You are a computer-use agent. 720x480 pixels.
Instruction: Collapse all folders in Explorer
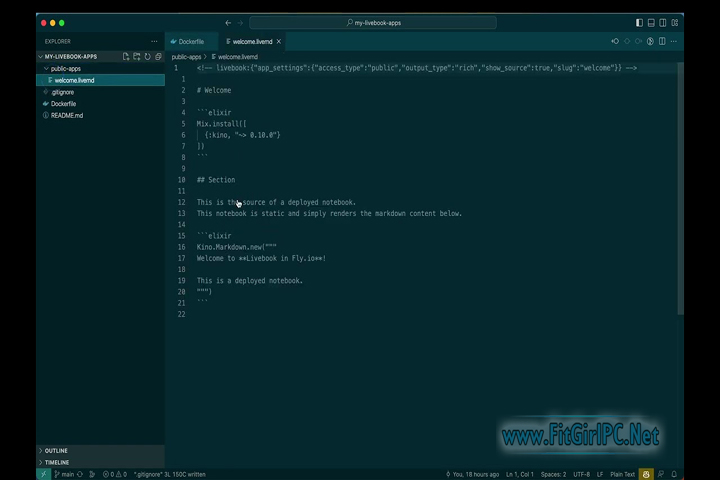click(159, 57)
